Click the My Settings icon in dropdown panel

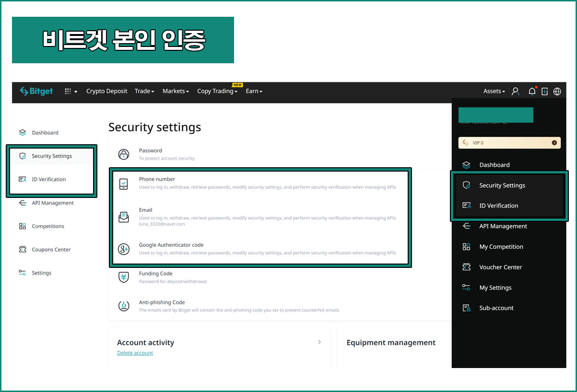466,288
